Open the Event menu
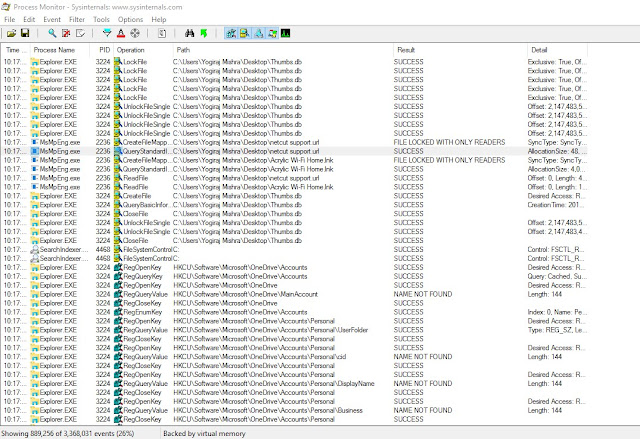This screenshot has width=640, height=439. 52,20
